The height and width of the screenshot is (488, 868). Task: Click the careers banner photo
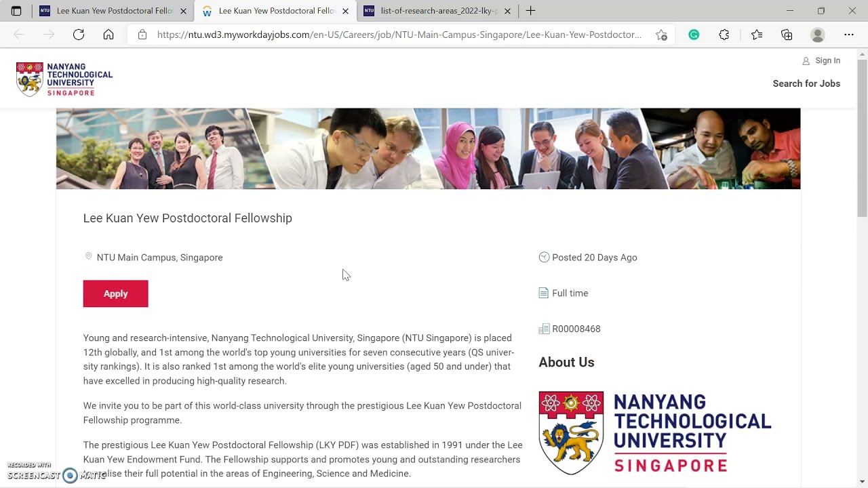coord(428,148)
